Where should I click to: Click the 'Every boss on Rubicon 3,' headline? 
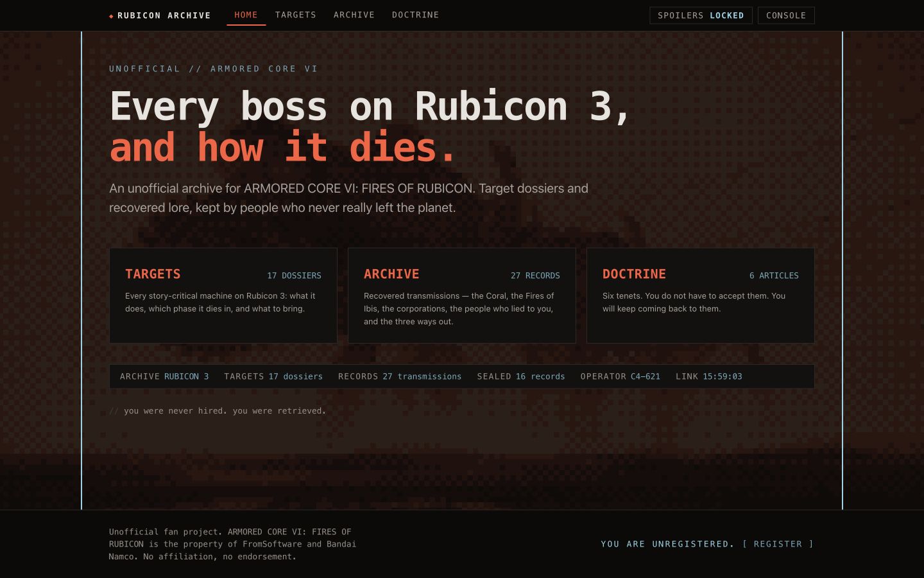pyautogui.click(x=371, y=107)
